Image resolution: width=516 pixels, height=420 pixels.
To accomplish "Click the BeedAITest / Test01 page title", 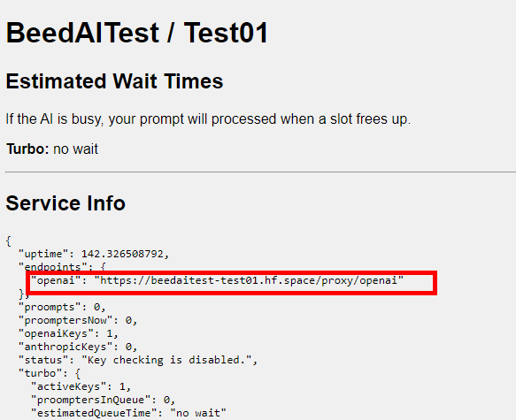I will pos(137,33).
